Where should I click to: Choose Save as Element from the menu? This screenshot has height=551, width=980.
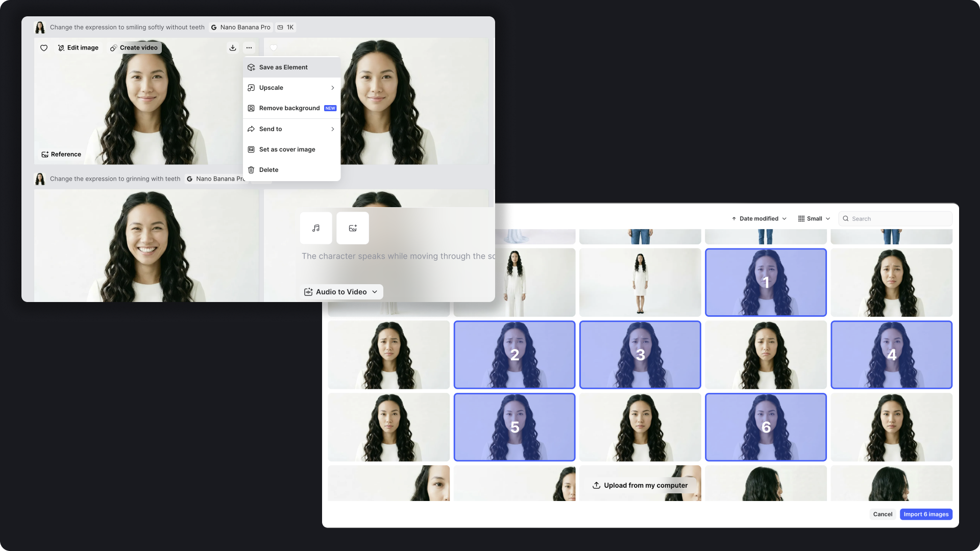(291, 67)
